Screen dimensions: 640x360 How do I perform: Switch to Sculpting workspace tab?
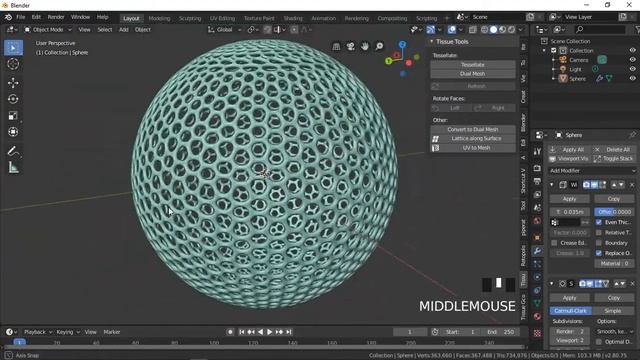190,18
